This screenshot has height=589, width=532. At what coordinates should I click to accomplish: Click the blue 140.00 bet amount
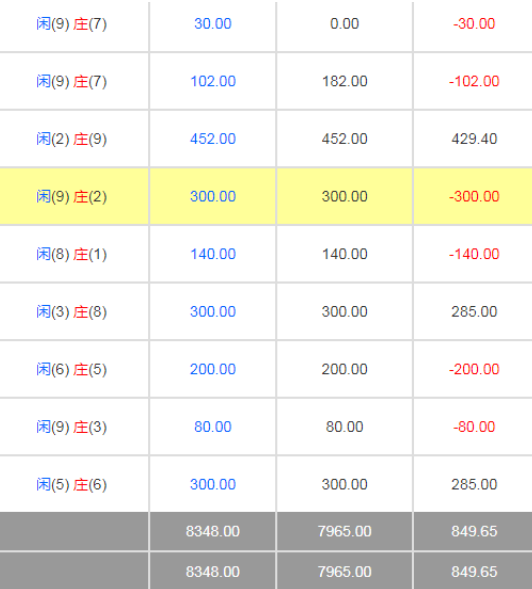click(213, 254)
